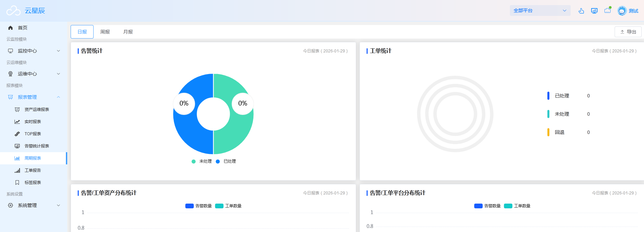Click the 实时报表 line chart icon
Screen dimensions: 644x232
click(17, 122)
